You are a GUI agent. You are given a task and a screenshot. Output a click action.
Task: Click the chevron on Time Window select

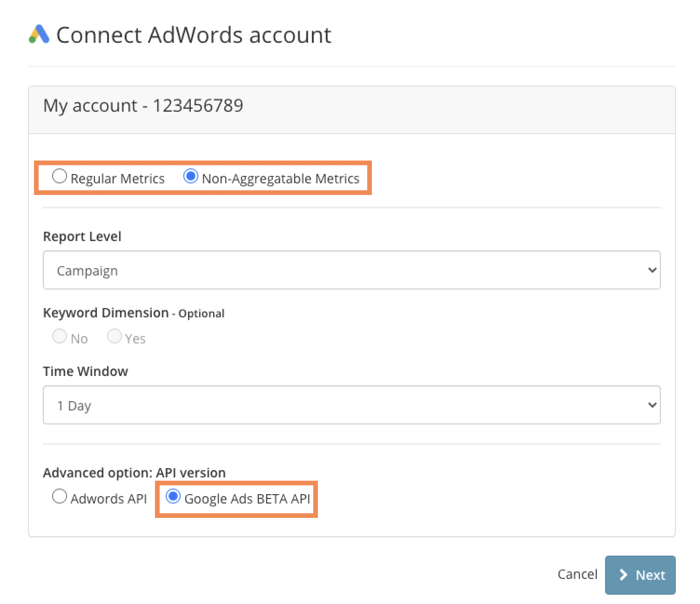[652, 405]
